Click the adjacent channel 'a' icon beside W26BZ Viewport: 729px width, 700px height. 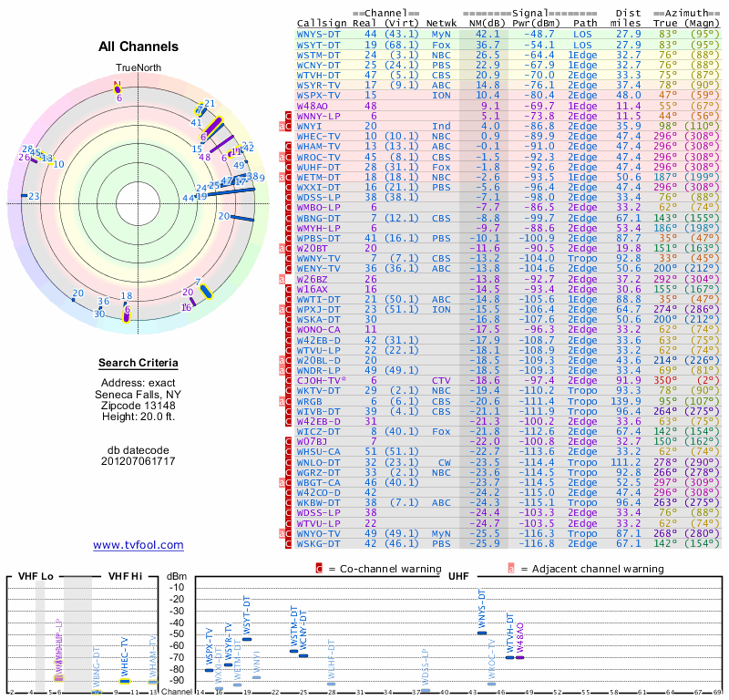click(282, 279)
